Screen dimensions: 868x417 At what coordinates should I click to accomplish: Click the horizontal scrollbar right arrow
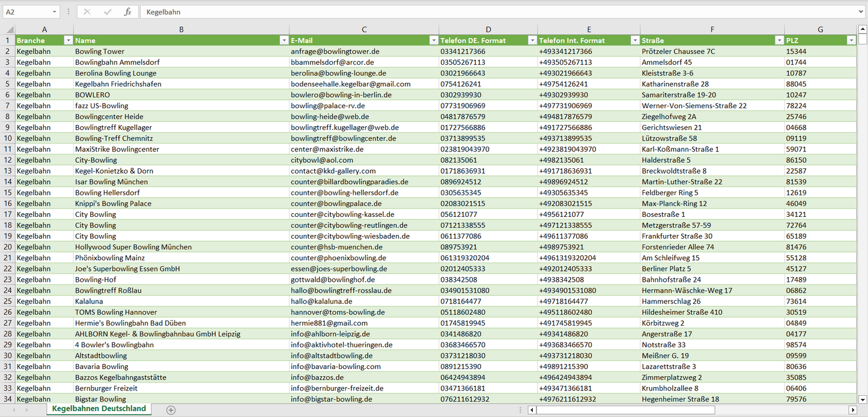pos(852,410)
